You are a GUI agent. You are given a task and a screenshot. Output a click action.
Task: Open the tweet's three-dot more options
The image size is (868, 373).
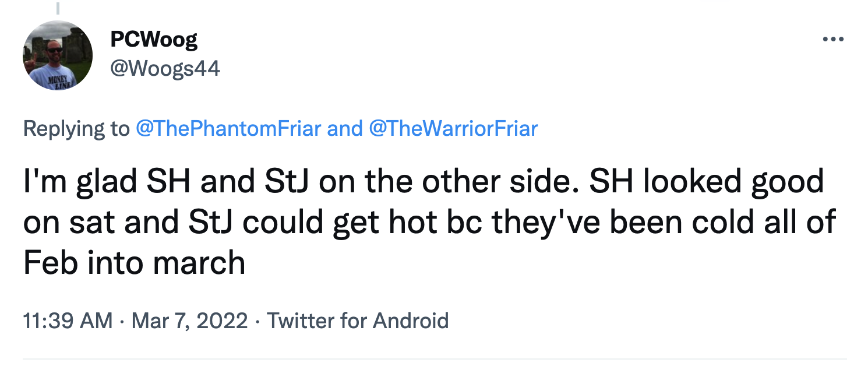click(833, 40)
